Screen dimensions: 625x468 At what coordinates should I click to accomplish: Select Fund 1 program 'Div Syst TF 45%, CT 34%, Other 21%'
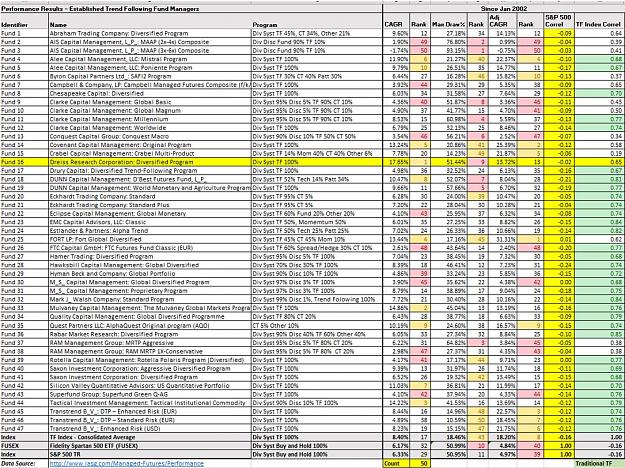(317, 33)
